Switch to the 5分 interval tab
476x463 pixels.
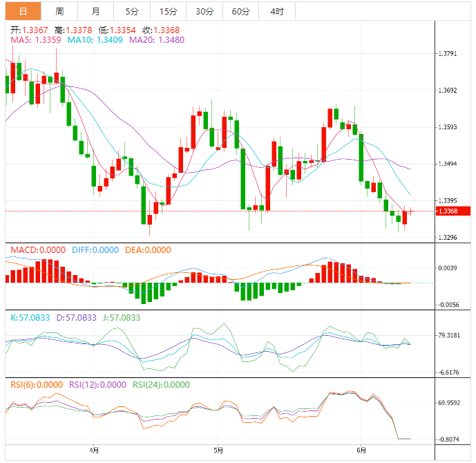131,11
